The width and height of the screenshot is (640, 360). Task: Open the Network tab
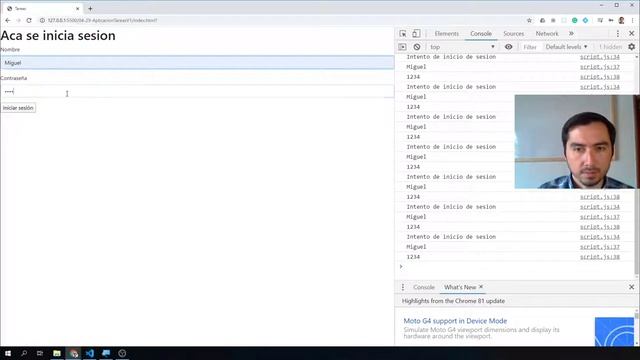(x=547, y=33)
